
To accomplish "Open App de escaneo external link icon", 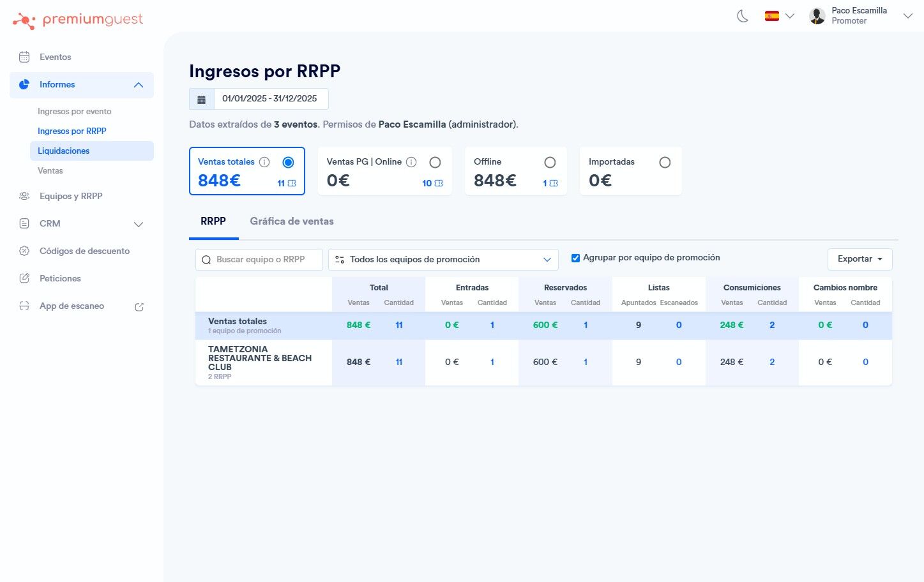I will point(139,306).
